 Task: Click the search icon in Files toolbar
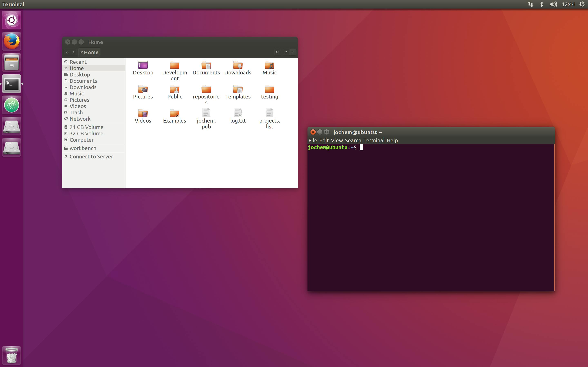[x=277, y=52]
